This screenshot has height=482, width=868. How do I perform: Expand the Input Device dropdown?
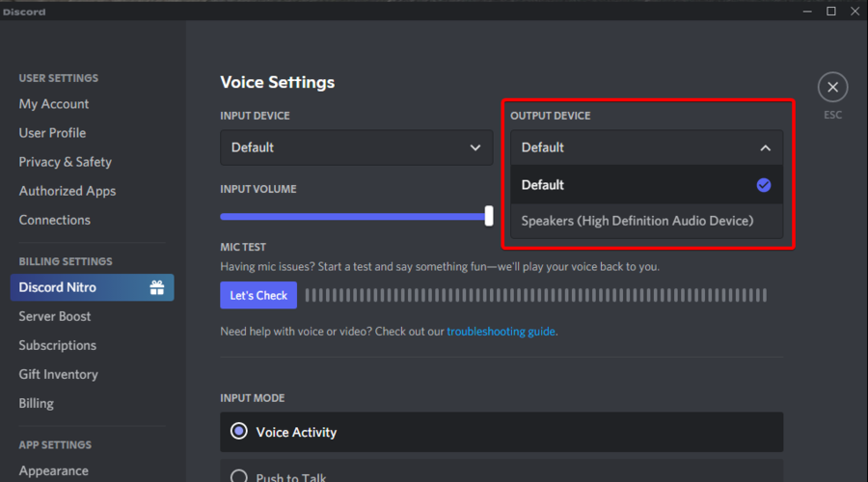point(357,147)
